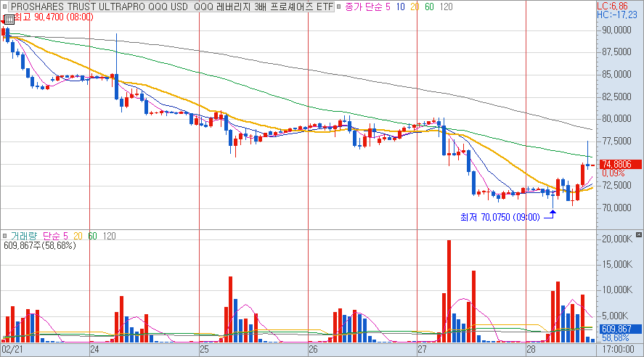Click the 27 date on the time axis
Viewport: 644px width, 357px height.
423,349
